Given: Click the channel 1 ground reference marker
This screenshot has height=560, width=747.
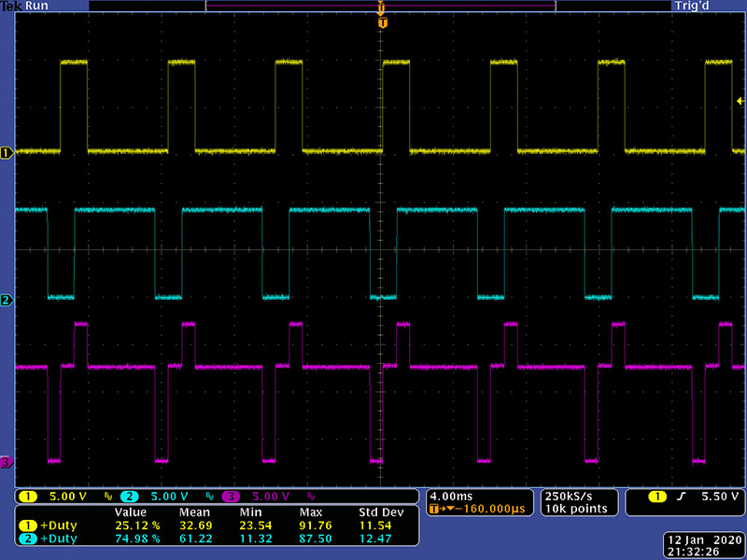Looking at the screenshot, I should (6, 152).
